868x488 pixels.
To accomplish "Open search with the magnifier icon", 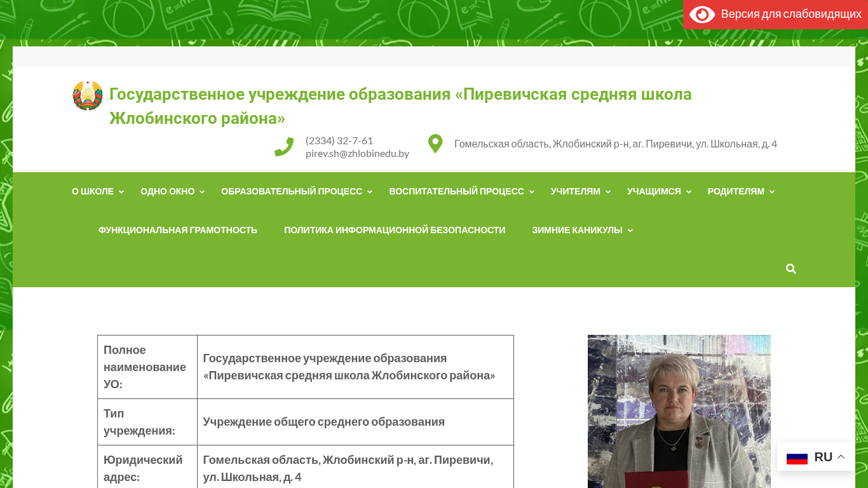I will point(790,269).
